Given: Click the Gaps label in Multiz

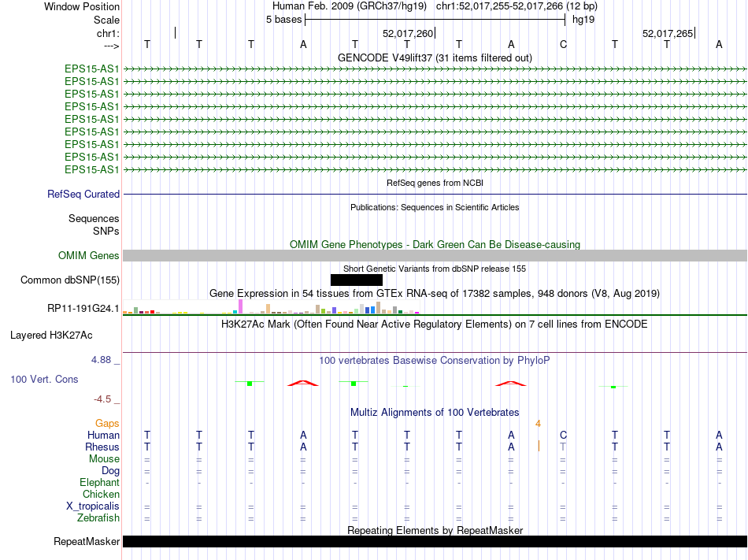Looking at the screenshot, I should tap(107, 424).
